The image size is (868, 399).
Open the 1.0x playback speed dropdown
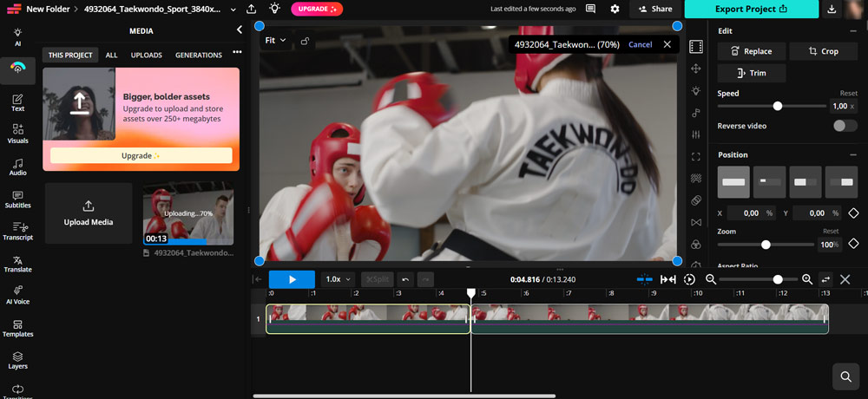pyautogui.click(x=338, y=279)
